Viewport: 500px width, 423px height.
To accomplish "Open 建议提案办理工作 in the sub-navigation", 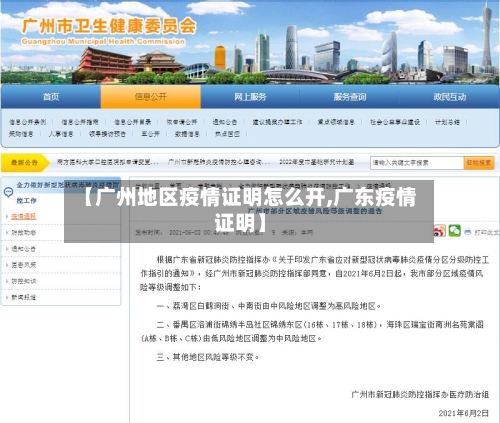I will pyautogui.click(x=277, y=122).
